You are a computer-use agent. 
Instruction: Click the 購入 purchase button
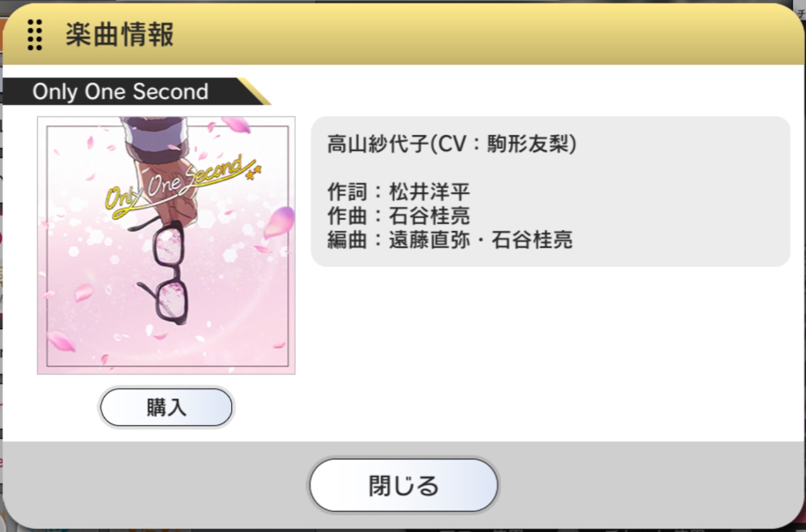pyautogui.click(x=166, y=407)
